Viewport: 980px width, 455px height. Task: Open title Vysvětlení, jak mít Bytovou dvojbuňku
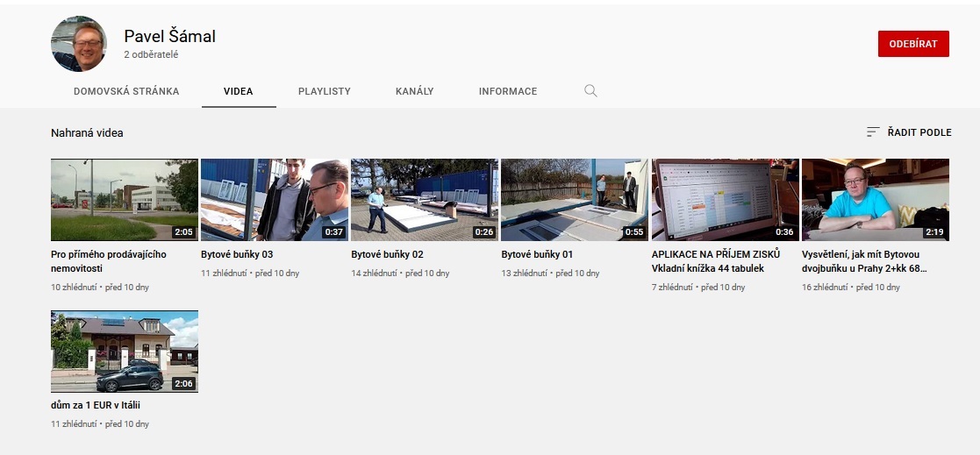(x=864, y=261)
